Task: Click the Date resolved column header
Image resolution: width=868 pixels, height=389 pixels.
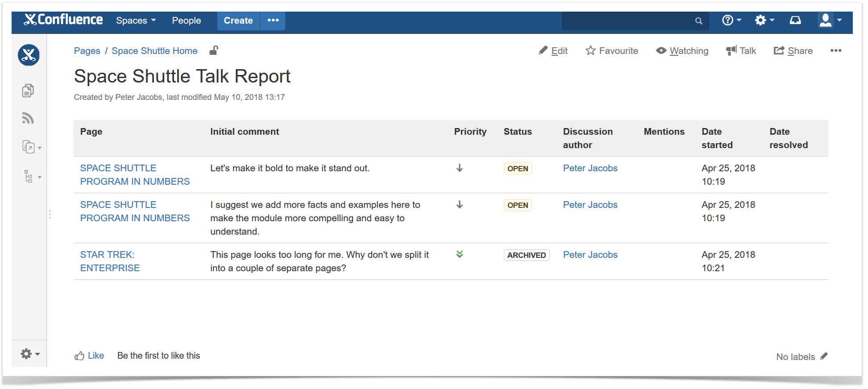Action: 789,138
